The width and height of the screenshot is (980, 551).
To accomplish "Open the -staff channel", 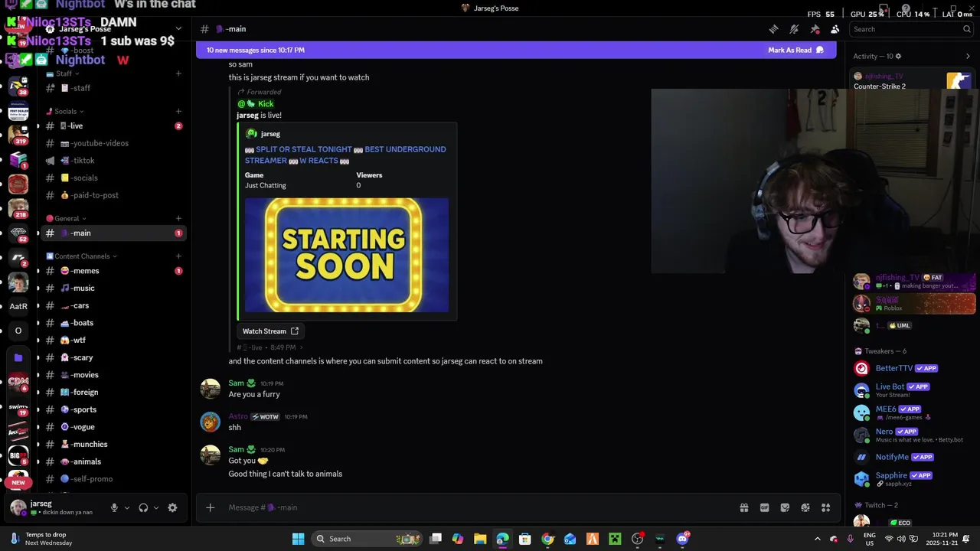I will pyautogui.click(x=113, y=88).
